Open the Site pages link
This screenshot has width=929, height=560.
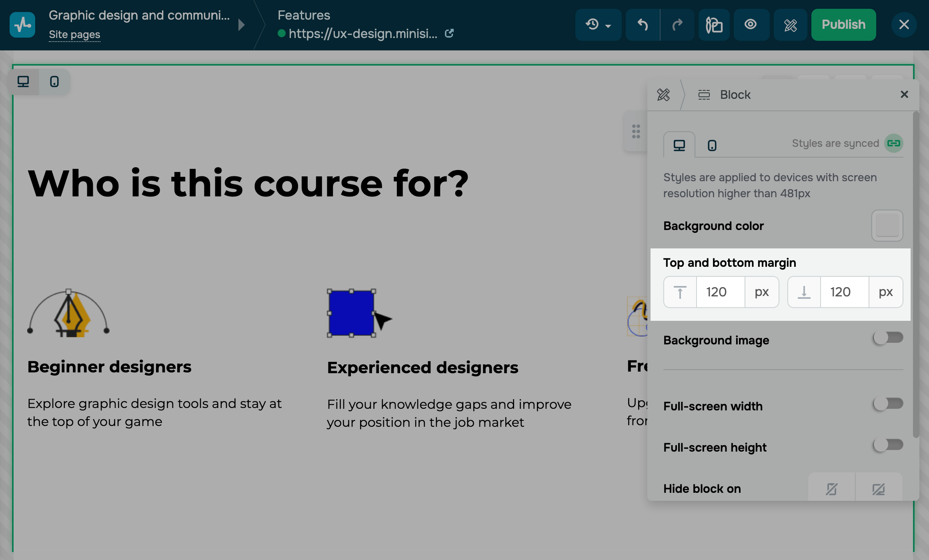74,35
